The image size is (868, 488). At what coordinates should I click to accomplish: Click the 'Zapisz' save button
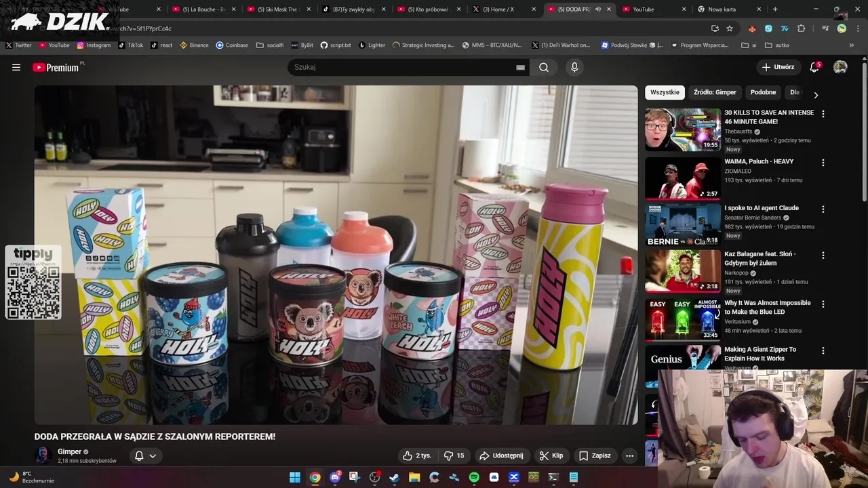[x=595, y=455]
